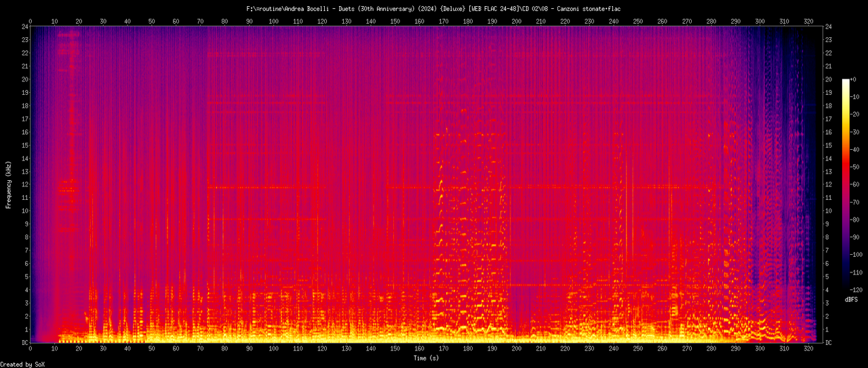This screenshot has width=868, height=368.
Task: Click the "-30" color scale value
Action: (855, 132)
